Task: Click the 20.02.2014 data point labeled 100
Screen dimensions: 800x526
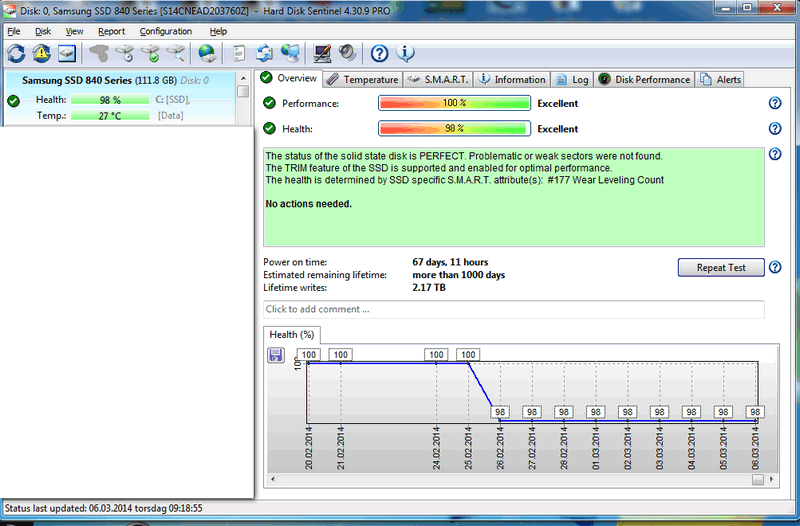Action: click(309, 355)
